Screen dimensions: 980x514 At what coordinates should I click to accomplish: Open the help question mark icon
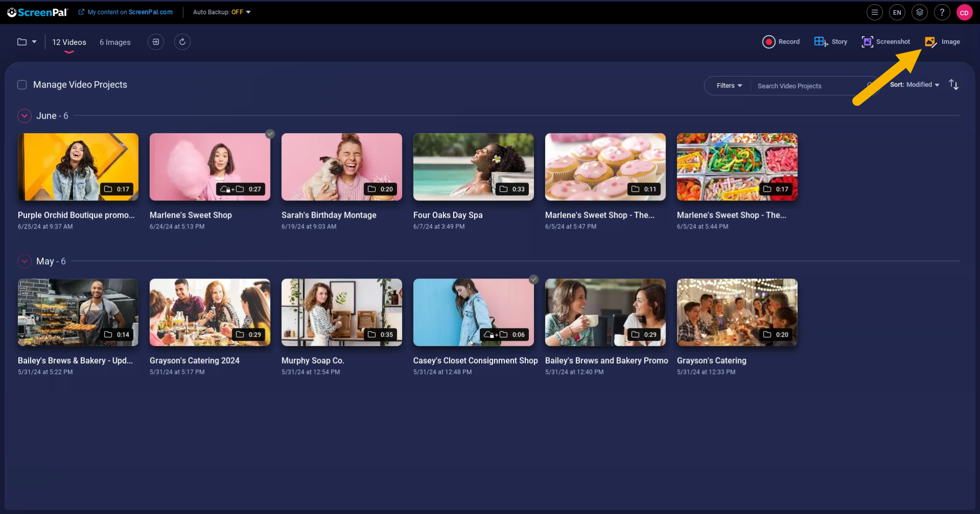[x=942, y=13]
